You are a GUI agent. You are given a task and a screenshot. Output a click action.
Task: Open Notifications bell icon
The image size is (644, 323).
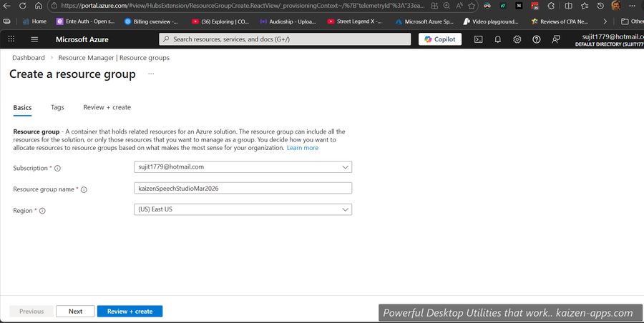[498, 39]
